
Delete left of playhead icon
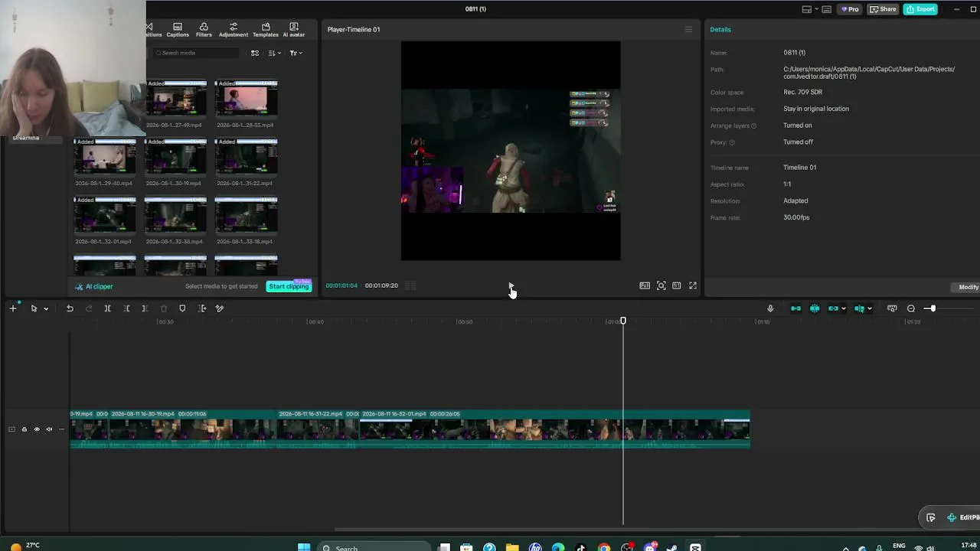coord(126,308)
